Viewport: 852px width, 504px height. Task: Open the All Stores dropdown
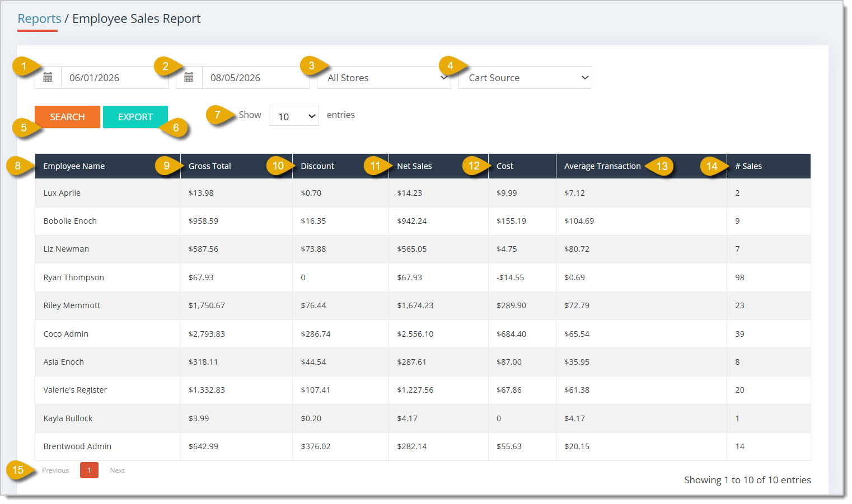384,78
